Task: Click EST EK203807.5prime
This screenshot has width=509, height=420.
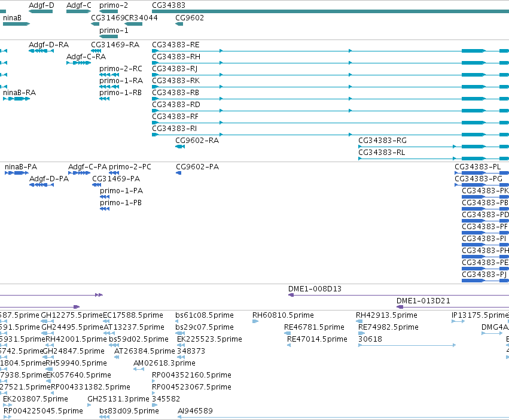Action: coord(35,399)
